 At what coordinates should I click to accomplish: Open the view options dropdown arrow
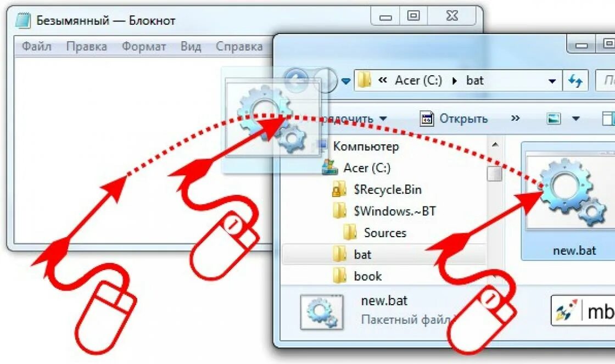[576, 119]
